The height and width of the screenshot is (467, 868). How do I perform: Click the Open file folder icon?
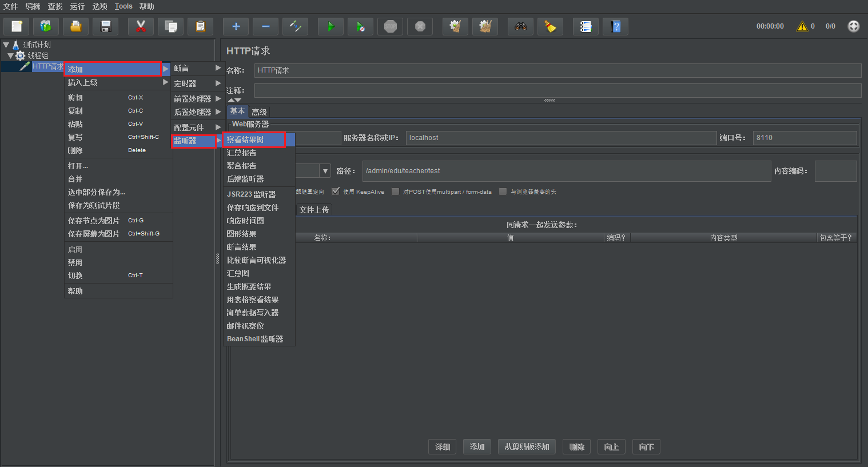point(75,26)
